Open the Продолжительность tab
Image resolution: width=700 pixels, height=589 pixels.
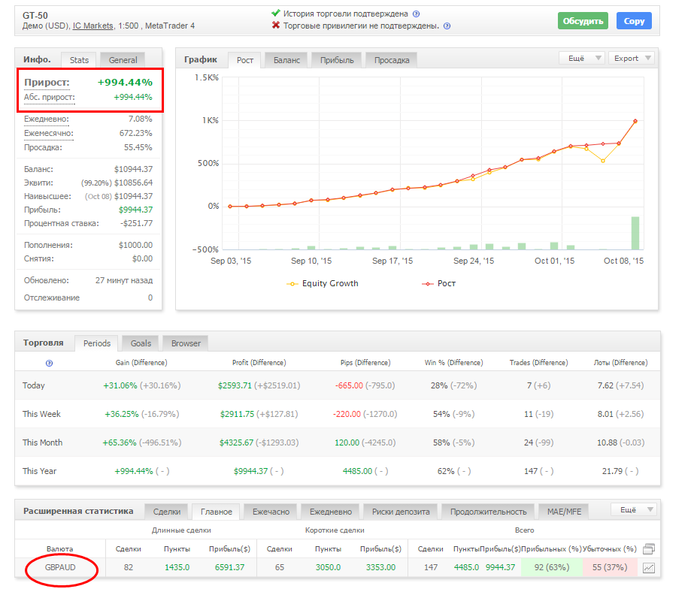489,512
